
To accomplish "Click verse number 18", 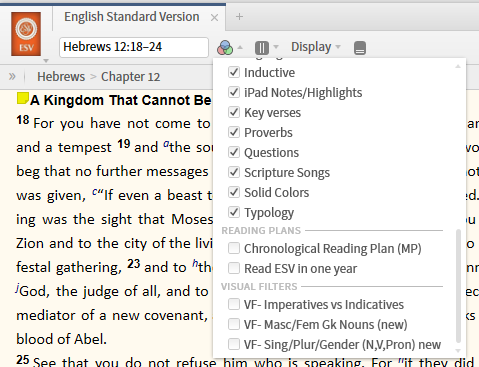I will tap(23, 120).
